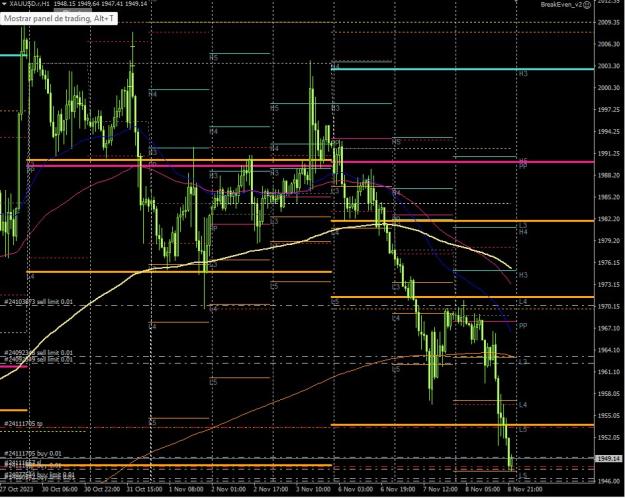Click the 1991.25 price scale label

[x=609, y=154]
